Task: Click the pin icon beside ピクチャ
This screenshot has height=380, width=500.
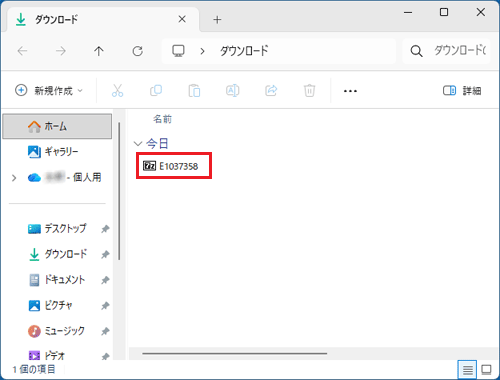Action: click(105, 305)
